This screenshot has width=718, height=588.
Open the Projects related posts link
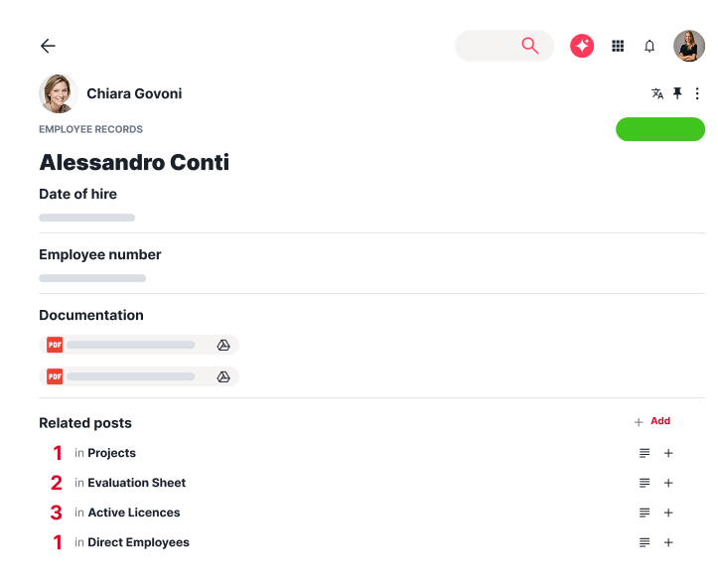111,453
